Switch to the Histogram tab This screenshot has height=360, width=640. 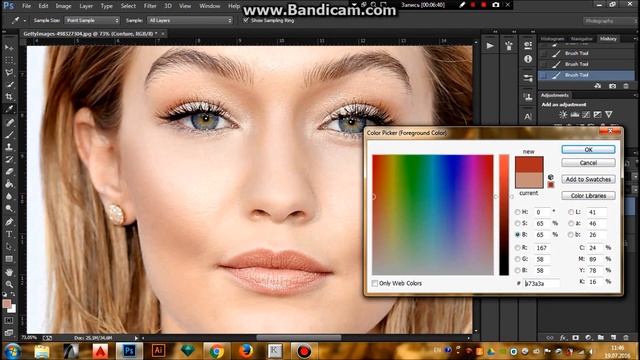[552, 39]
